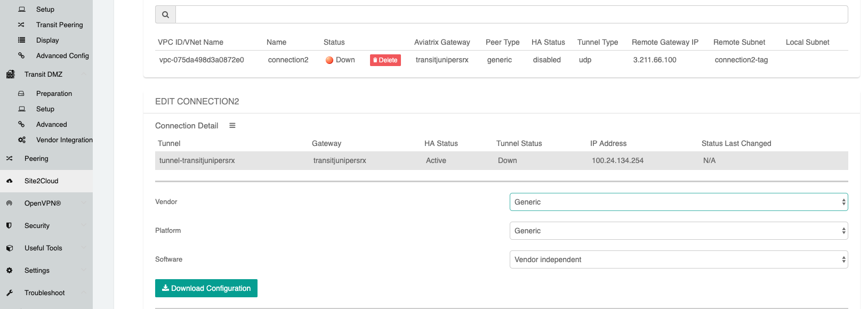Screen dimensions: 868x309
Task: Select the tunnel-transitjunipersrx table row
Action: pyautogui.click(x=501, y=161)
